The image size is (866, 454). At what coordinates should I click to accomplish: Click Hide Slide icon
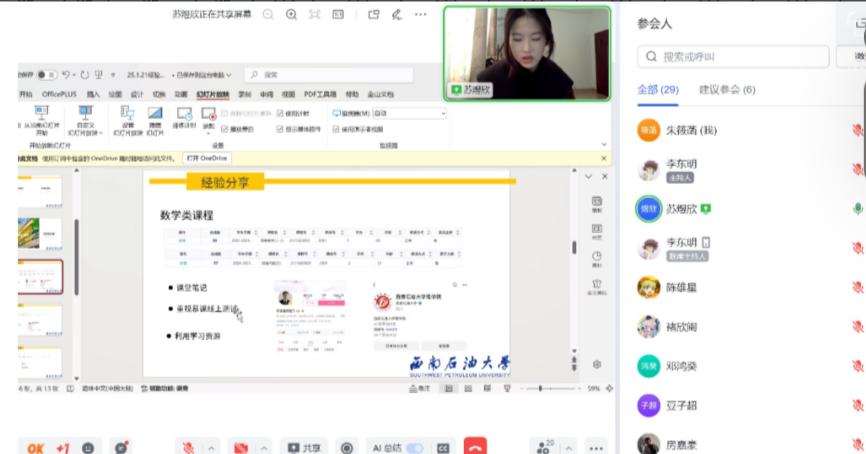(x=155, y=113)
